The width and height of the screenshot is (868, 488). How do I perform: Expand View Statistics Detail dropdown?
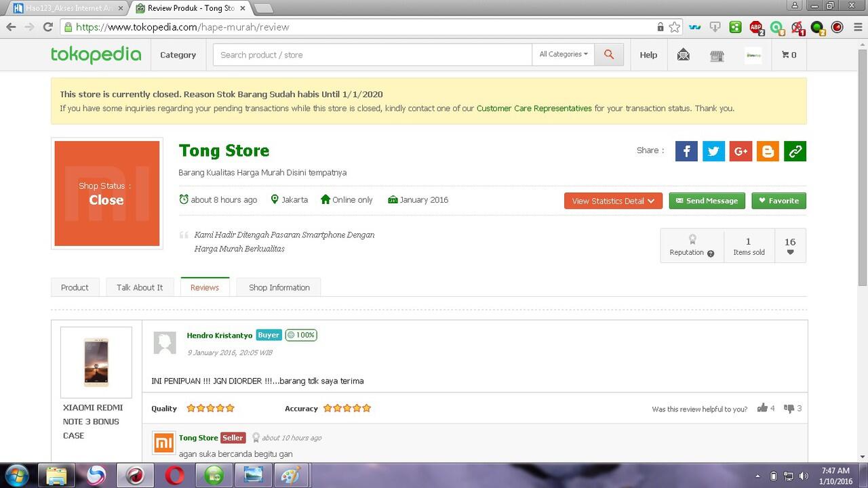pyautogui.click(x=613, y=201)
